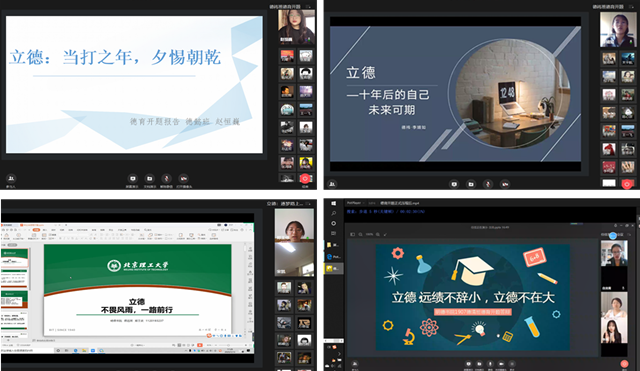Select highlighted red tab in WPS ribbon
The width and height of the screenshot is (640, 371).
click(x=36, y=230)
